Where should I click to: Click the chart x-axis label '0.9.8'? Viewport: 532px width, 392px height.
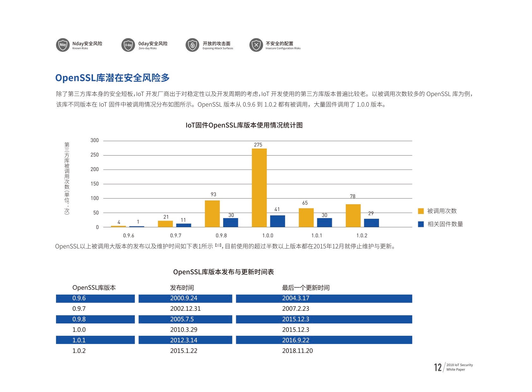[221, 236]
